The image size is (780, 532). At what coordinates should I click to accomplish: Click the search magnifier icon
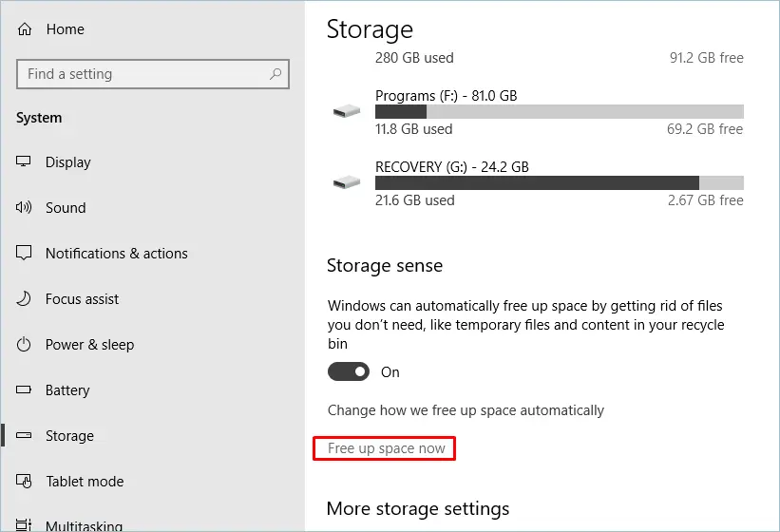[x=276, y=74]
